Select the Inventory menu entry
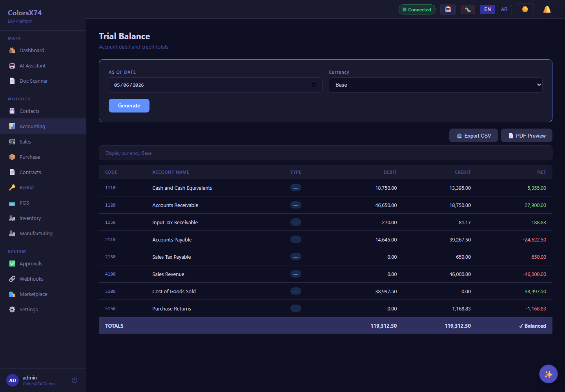 tap(43, 218)
